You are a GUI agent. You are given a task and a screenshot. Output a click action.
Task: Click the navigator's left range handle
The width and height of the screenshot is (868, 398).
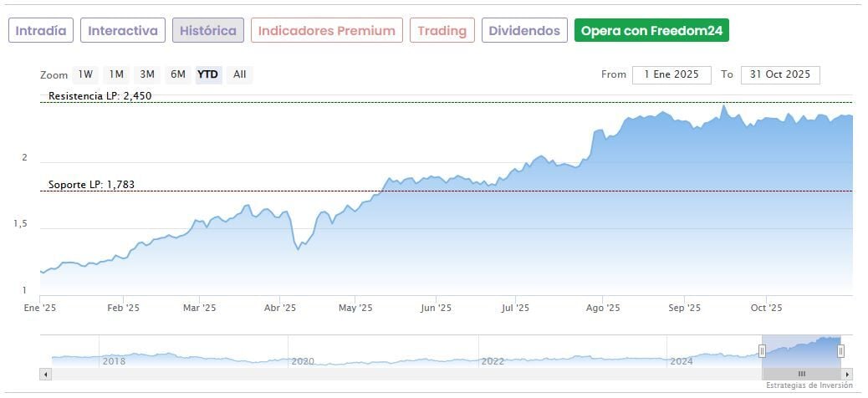pyautogui.click(x=762, y=350)
